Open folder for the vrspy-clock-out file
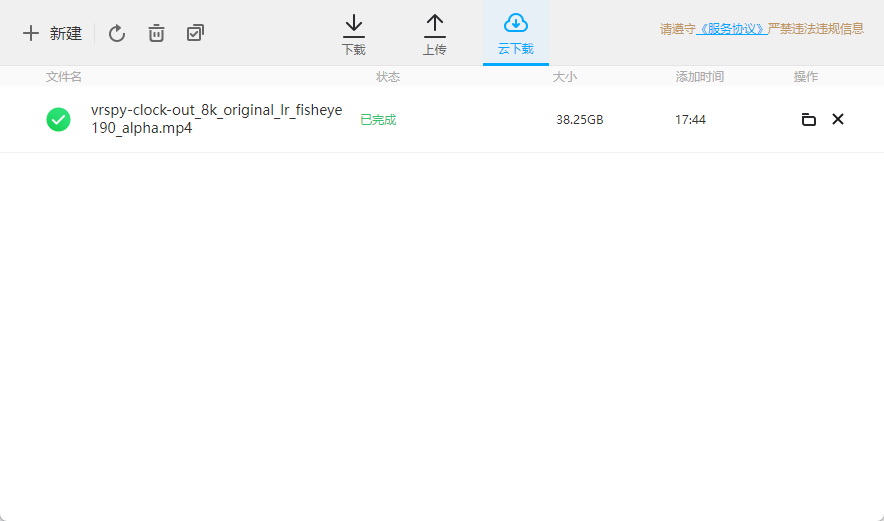The height and width of the screenshot is (521, 884). click(808, 119)
